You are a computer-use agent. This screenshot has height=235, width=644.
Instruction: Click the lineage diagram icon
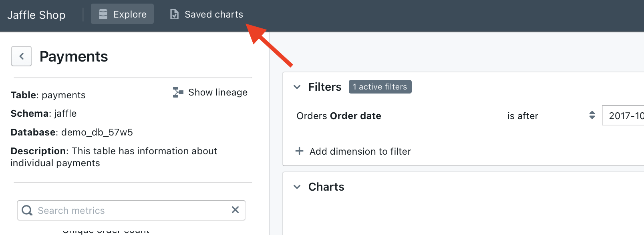[178, 92]
